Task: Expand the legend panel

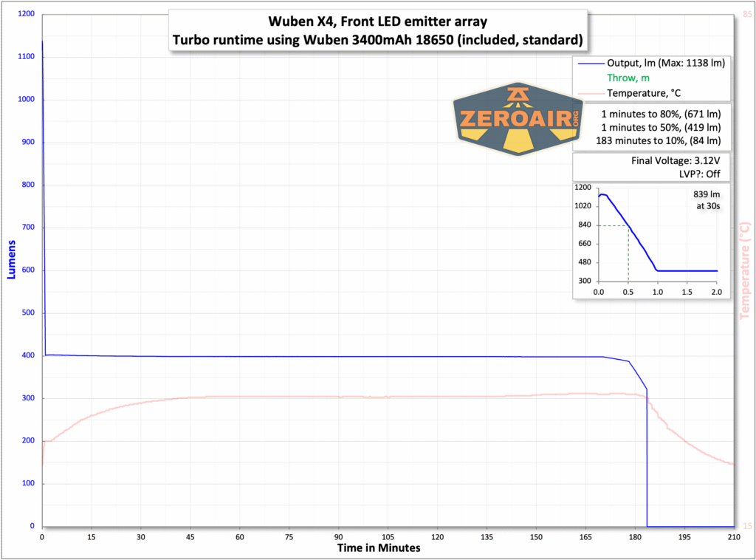Action: pos(650,78)
